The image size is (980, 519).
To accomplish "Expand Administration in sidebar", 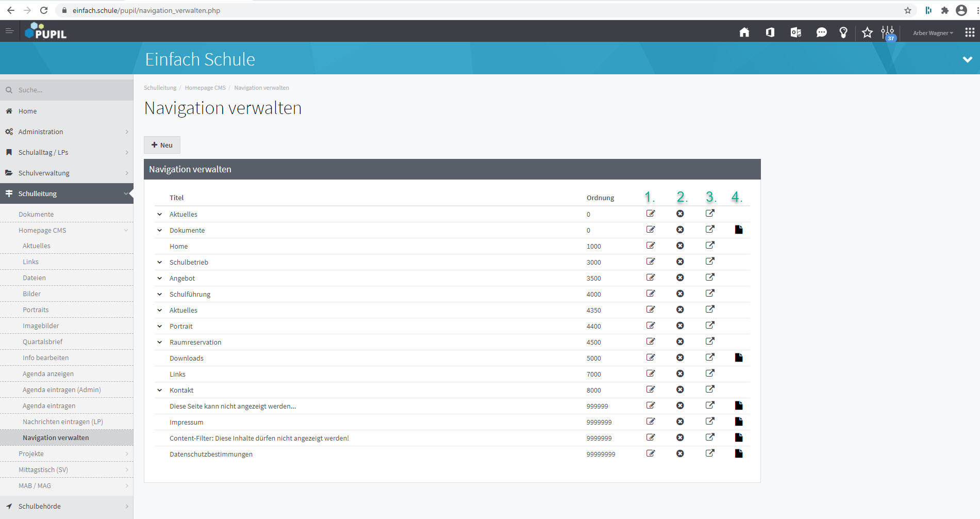I will click(x=67, y=132).
